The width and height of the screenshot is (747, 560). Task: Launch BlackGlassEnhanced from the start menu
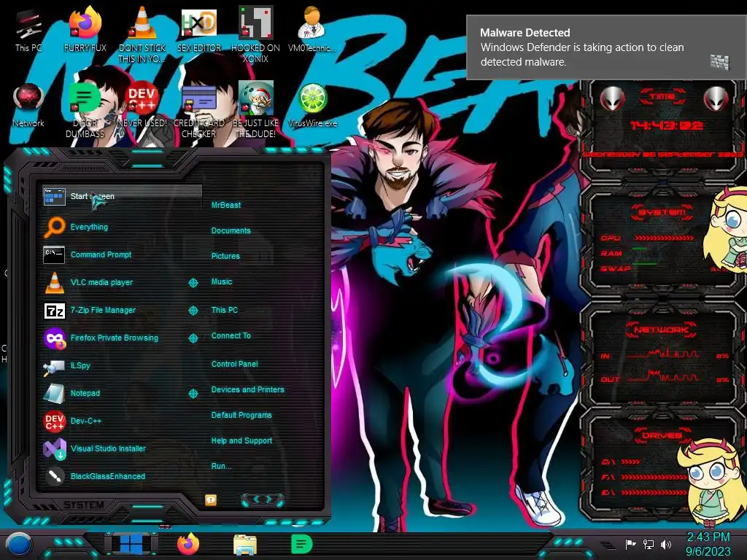click(122, 476)
